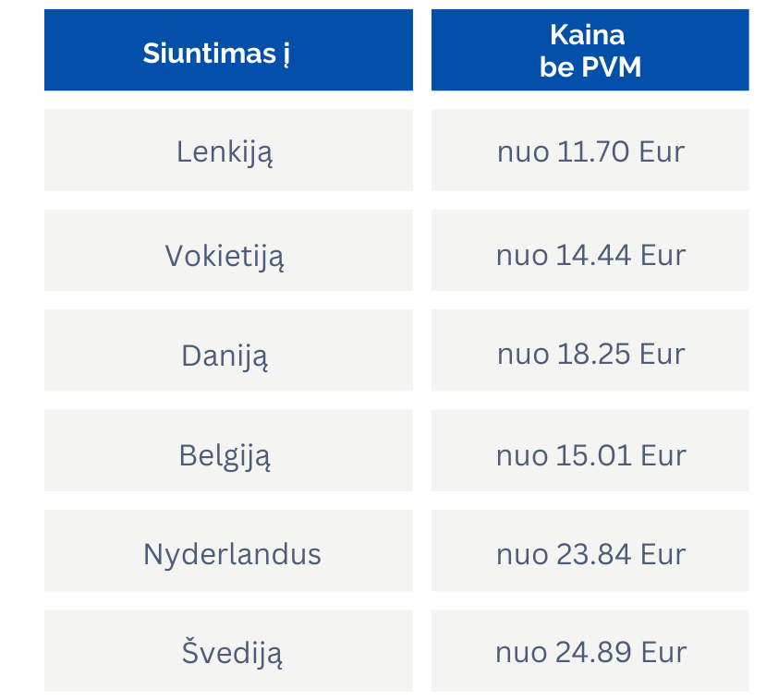
Task: Click the 'nuo 11.70 Eur' price cell
Action: coord(590,151)
